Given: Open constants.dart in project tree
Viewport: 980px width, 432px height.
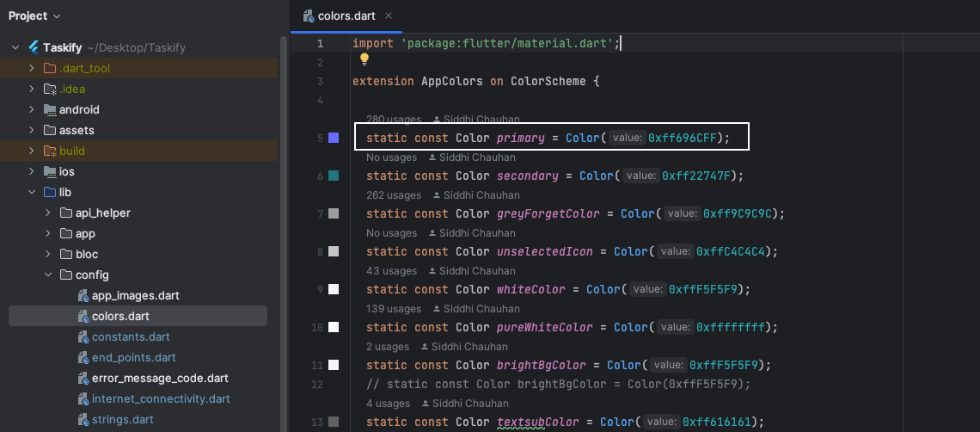Looking at the screenshot, I should 131,336.
